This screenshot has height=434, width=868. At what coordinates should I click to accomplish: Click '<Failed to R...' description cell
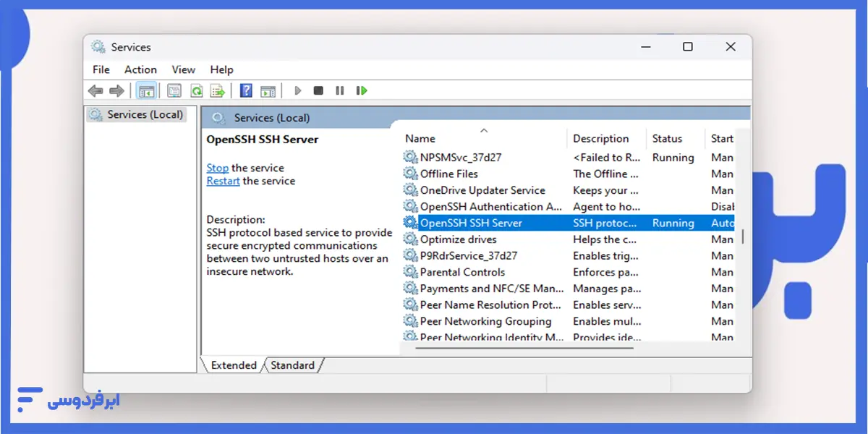(x=607, y=157)
